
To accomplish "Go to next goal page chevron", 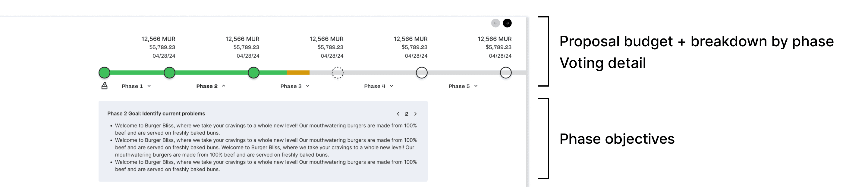I will pos(416,114).
